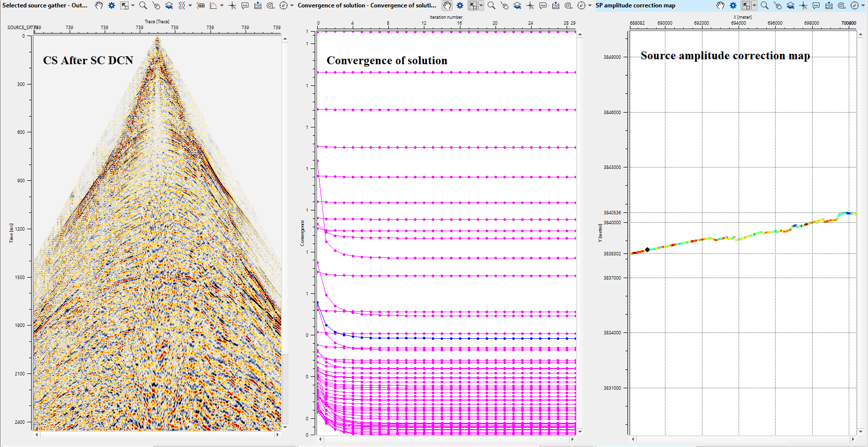Viewport: 868px width, 447px height.
Task: Click the crosshair cursor icon in Convergence panel
Action: 530,5
